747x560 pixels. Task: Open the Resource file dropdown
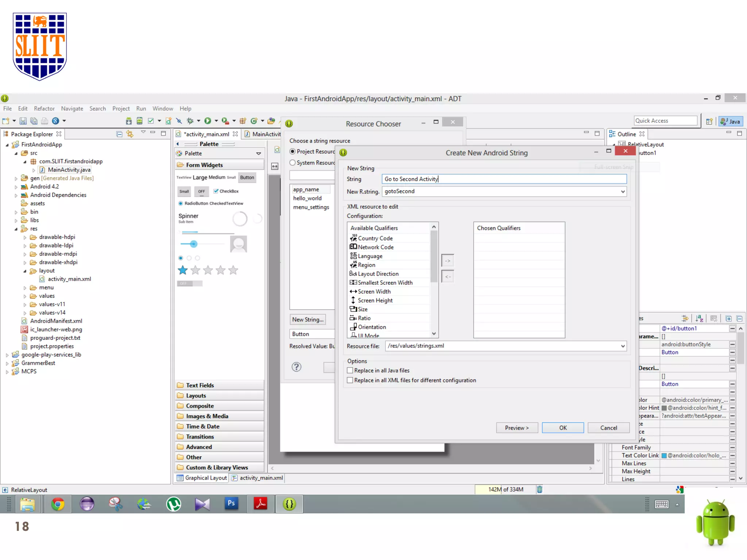pos(623,346)
